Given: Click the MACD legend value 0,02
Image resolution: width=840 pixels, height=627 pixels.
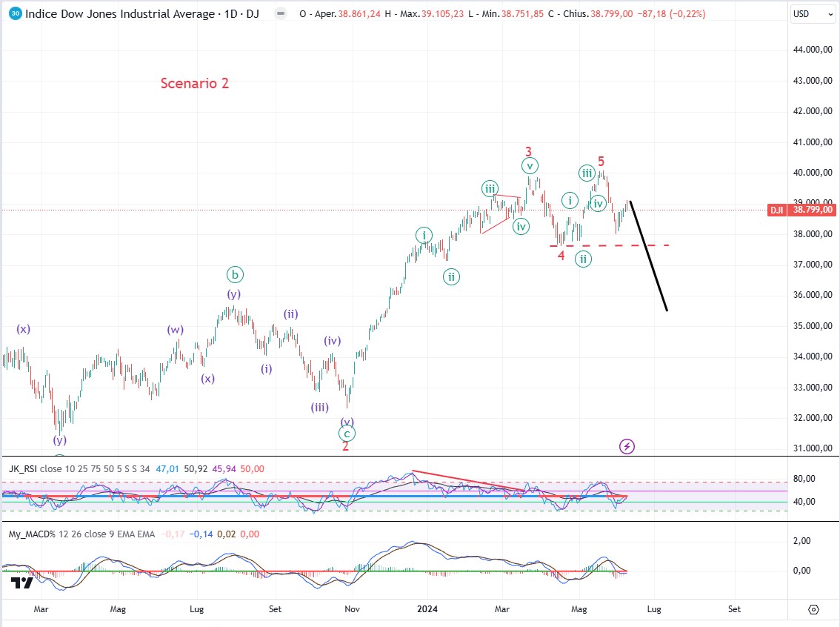Looking at the screenshot, I should 226,534.
